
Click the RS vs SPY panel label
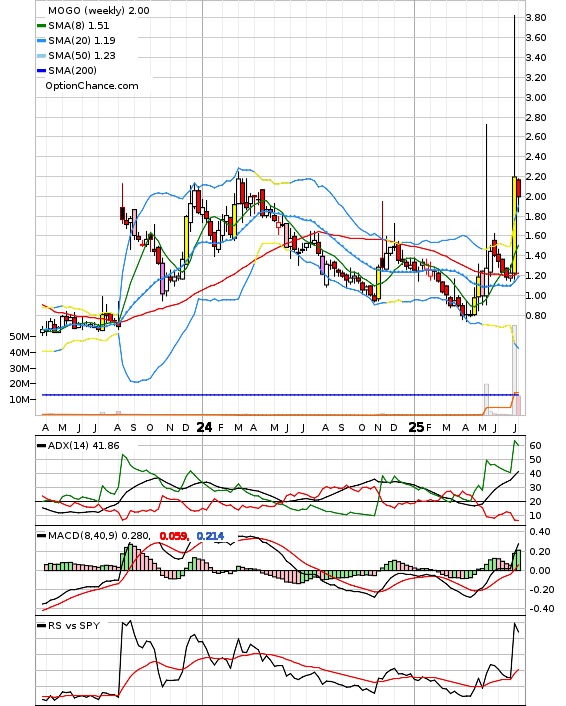click(x=74, y=625)
